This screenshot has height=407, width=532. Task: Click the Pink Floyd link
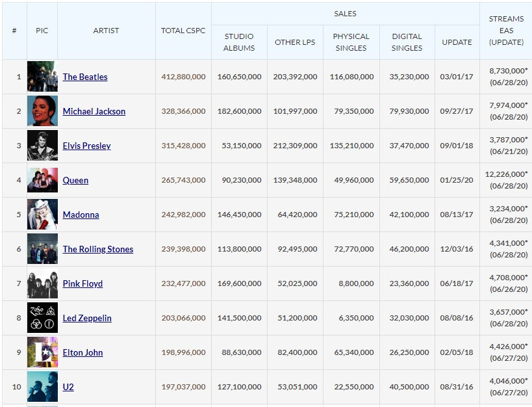pyautogui.click(x=82, y=283)
